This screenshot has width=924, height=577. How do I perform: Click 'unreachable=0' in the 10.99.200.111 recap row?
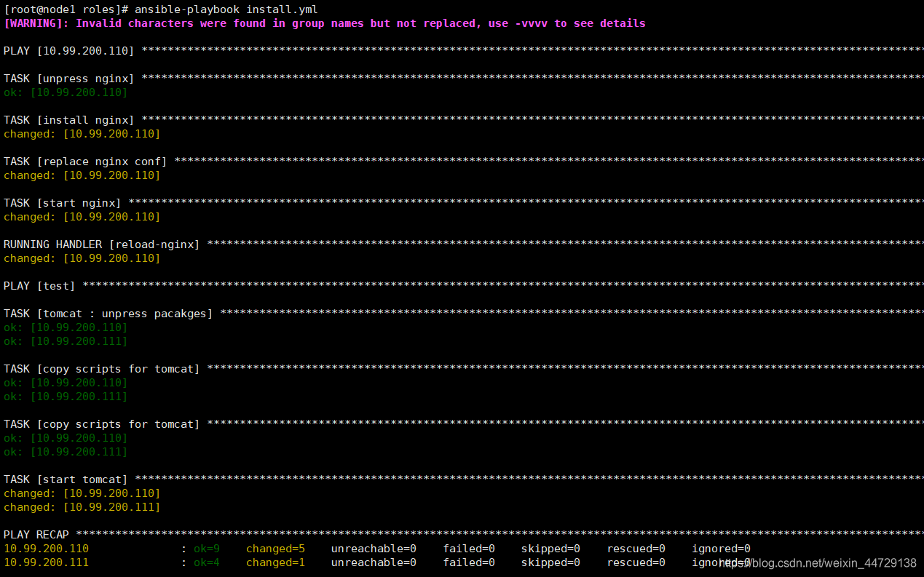click(x=374, y=562)
